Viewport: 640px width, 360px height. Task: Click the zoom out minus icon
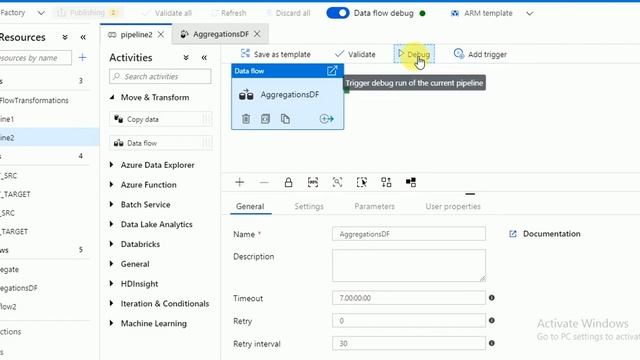click(264, 182)
